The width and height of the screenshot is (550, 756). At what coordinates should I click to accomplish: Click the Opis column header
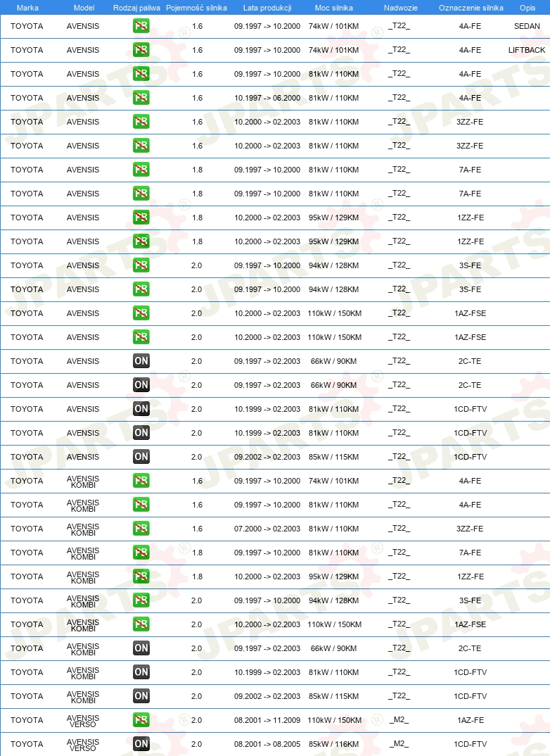(x=527, y=8)
